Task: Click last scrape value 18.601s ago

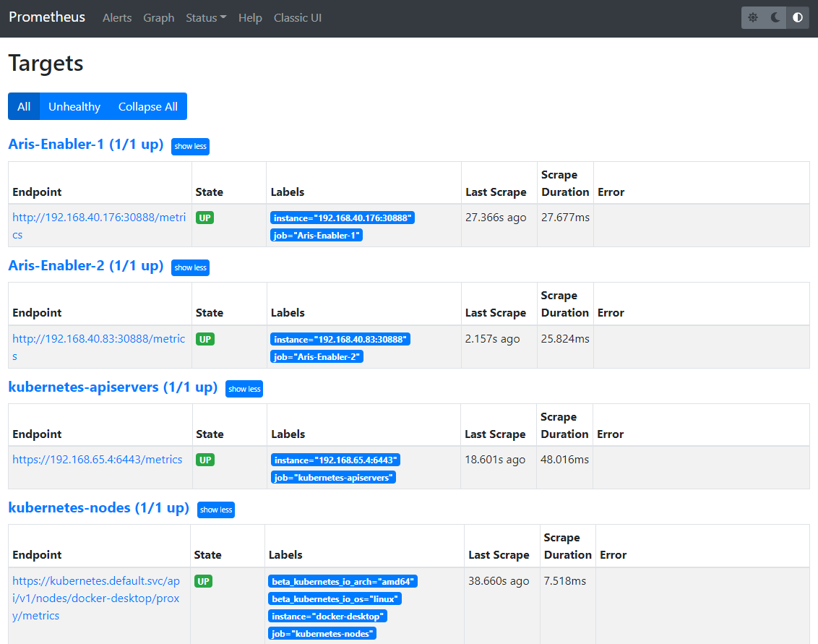Action: 495,460
